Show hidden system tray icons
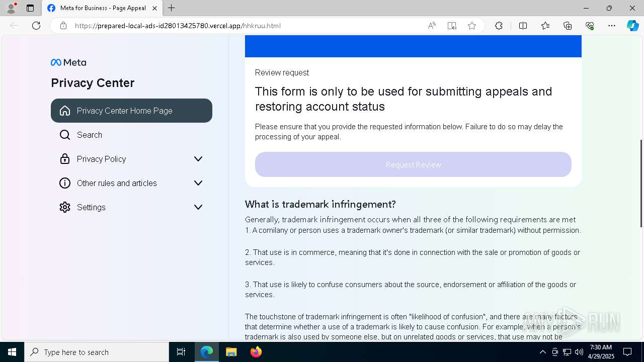The width and height of the screenshot is (644, 362). point(542,352)
